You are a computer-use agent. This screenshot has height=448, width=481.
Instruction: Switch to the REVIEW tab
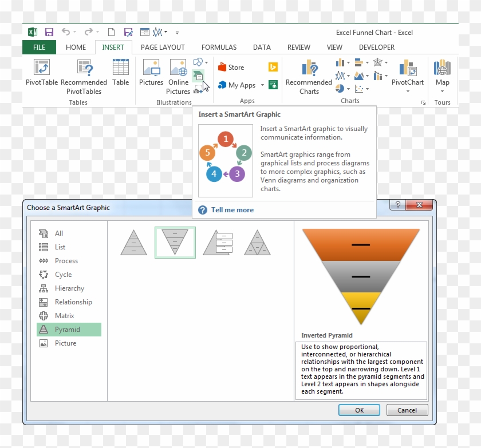click(x=298, y=47)
